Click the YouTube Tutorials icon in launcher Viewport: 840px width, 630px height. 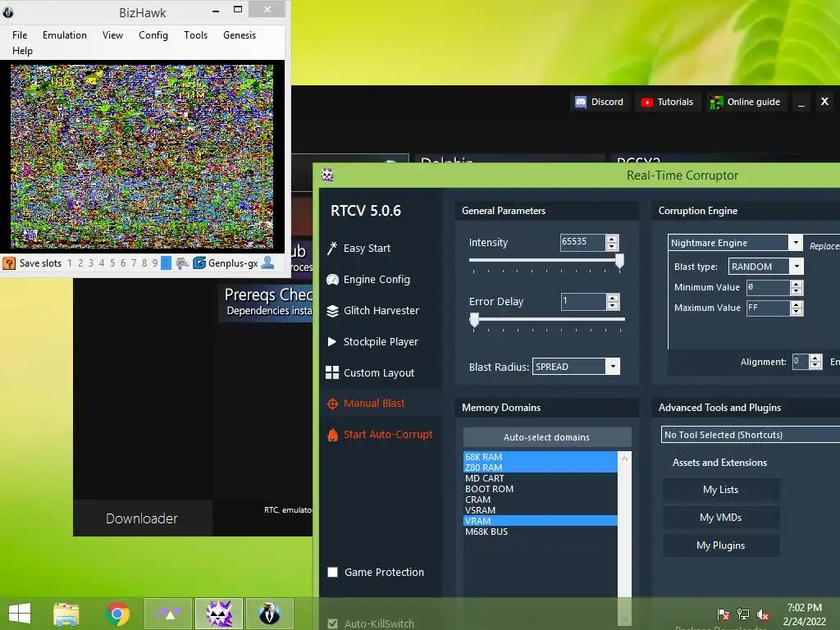[x=646, y=102]
